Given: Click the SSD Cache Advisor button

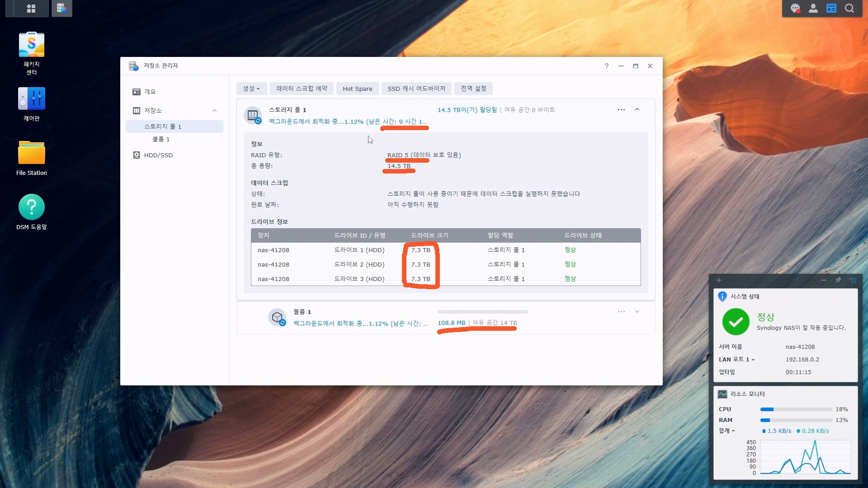Looking at the screenshot, I should point(416,89).
